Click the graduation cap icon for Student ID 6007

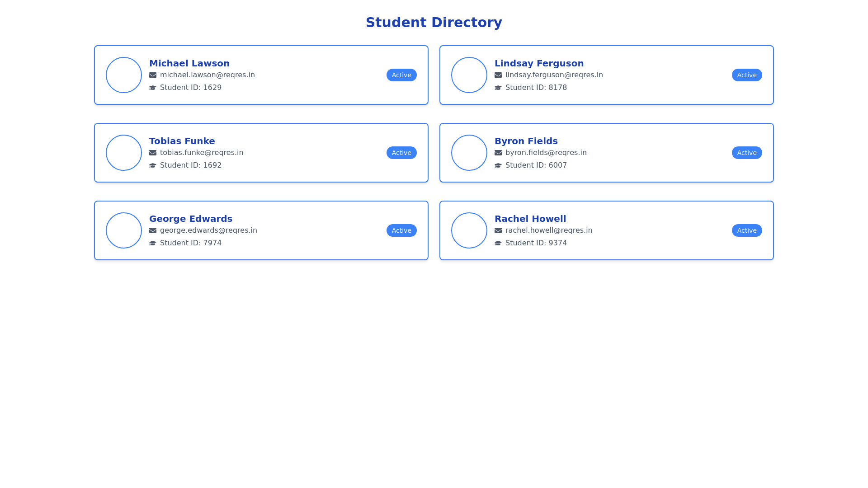(x=498, y=165)
